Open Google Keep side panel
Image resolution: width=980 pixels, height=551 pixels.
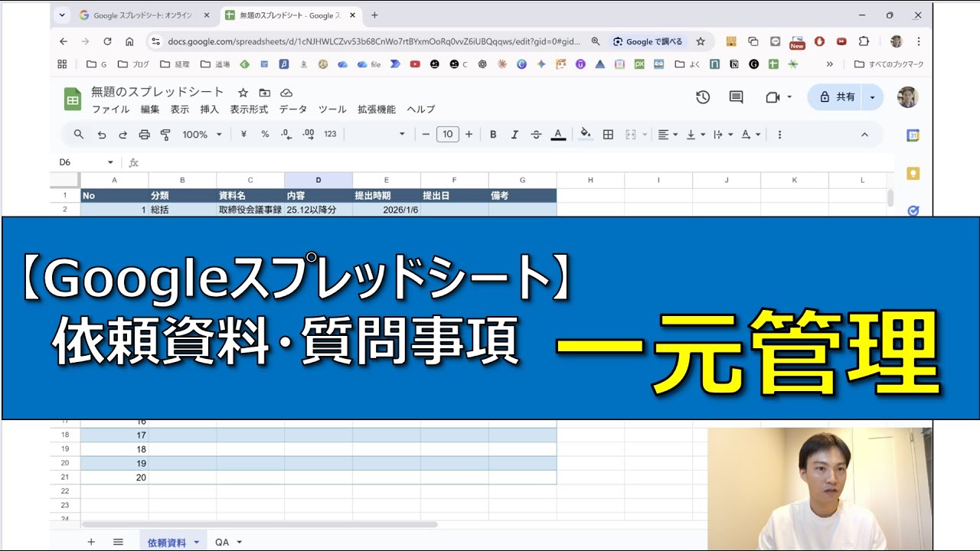point(913,174)
